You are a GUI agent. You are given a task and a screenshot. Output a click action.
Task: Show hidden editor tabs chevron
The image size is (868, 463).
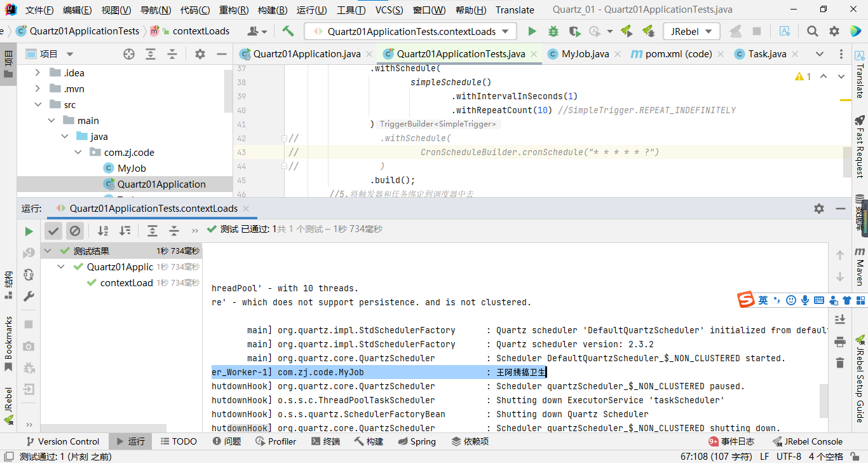pyautogui.click(x=820, y=54)
